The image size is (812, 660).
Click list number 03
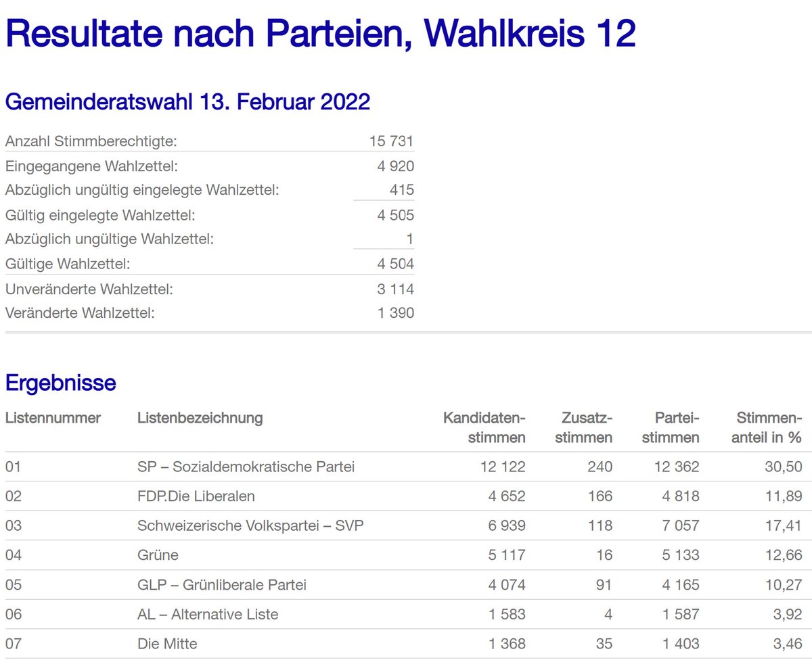click(14, 525)
